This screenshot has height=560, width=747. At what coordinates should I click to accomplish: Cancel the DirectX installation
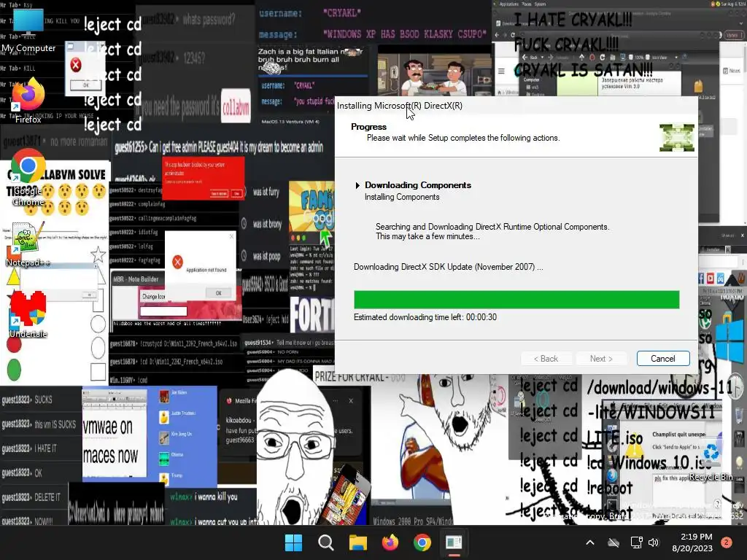[663, 359]
